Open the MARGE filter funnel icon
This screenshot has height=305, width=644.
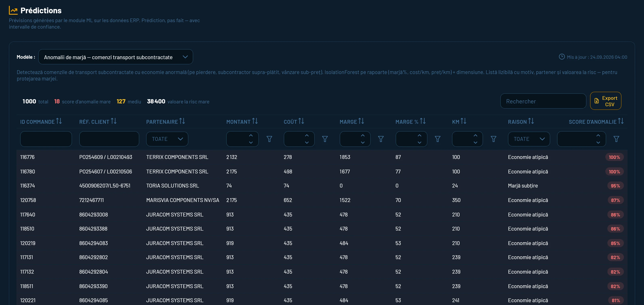381,139
